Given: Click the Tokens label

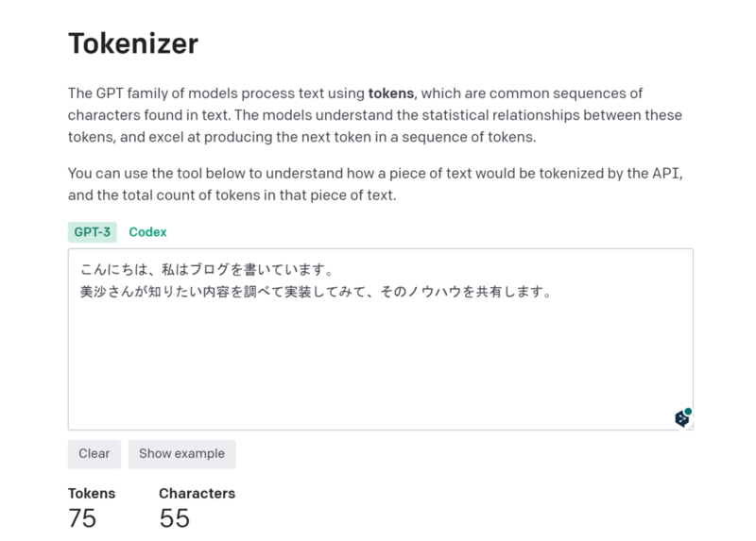Looking at the screenshot, I should pyautogui.click(x=92, y=493).
